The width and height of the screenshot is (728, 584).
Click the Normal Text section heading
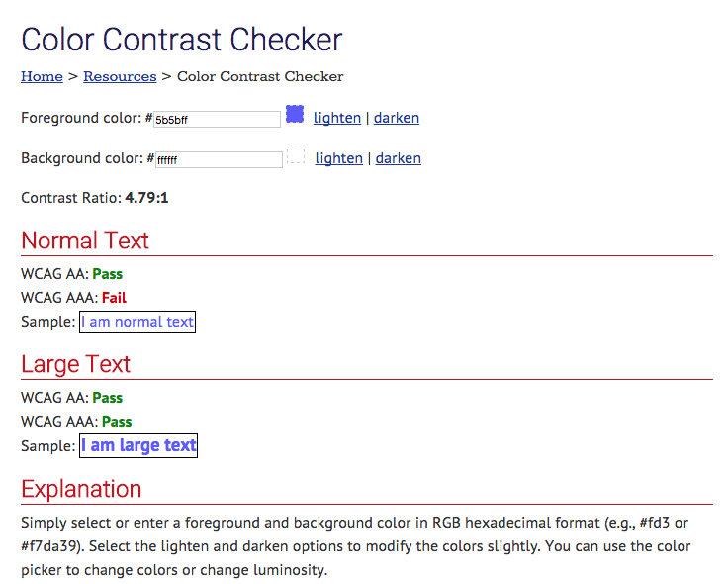tap(85, 241)
